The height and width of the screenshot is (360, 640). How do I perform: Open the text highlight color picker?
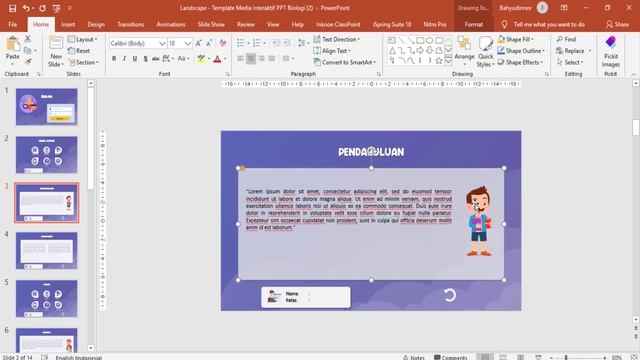(201, 59)
